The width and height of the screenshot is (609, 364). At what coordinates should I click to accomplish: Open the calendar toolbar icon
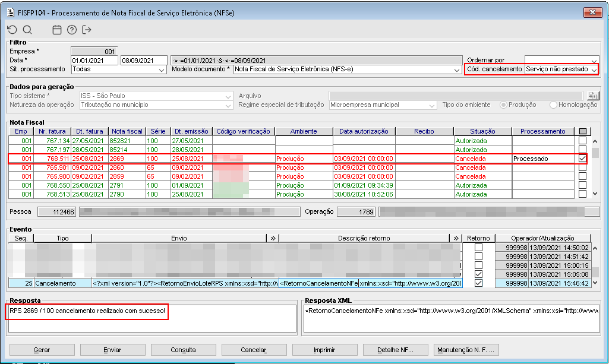tap(57, 30)
